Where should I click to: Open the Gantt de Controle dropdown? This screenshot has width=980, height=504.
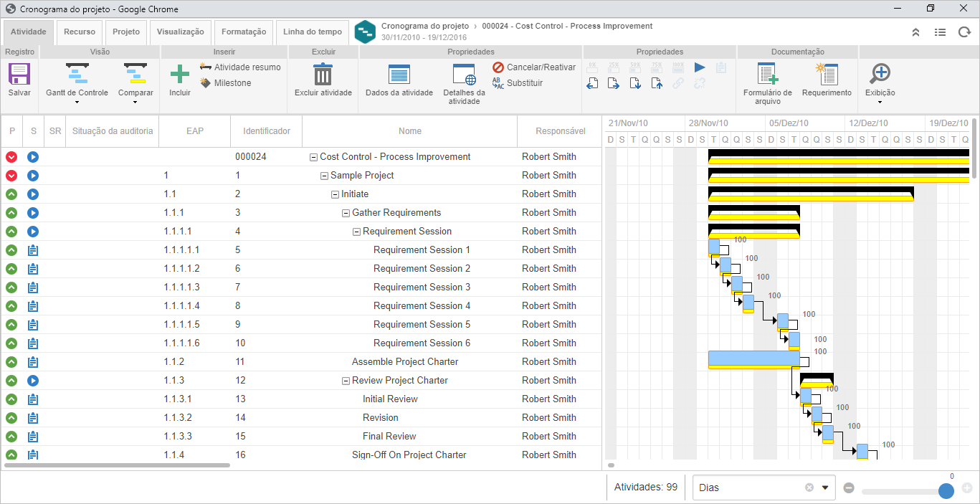77,102
